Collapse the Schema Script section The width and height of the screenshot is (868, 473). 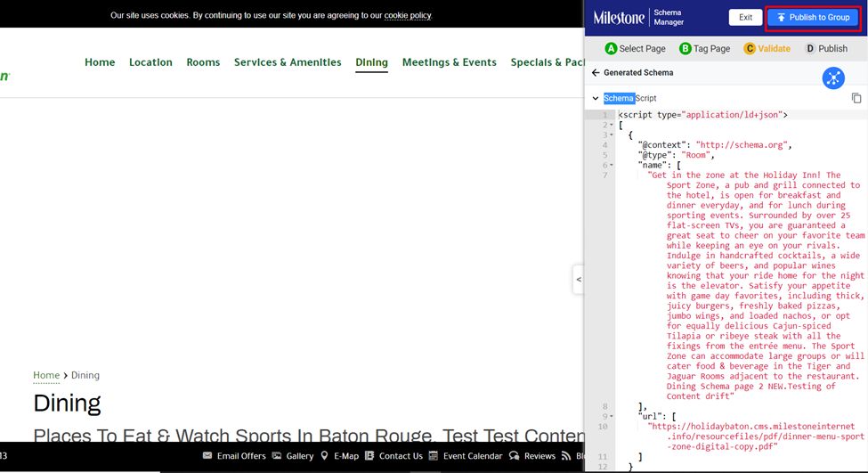click(596, 98)
